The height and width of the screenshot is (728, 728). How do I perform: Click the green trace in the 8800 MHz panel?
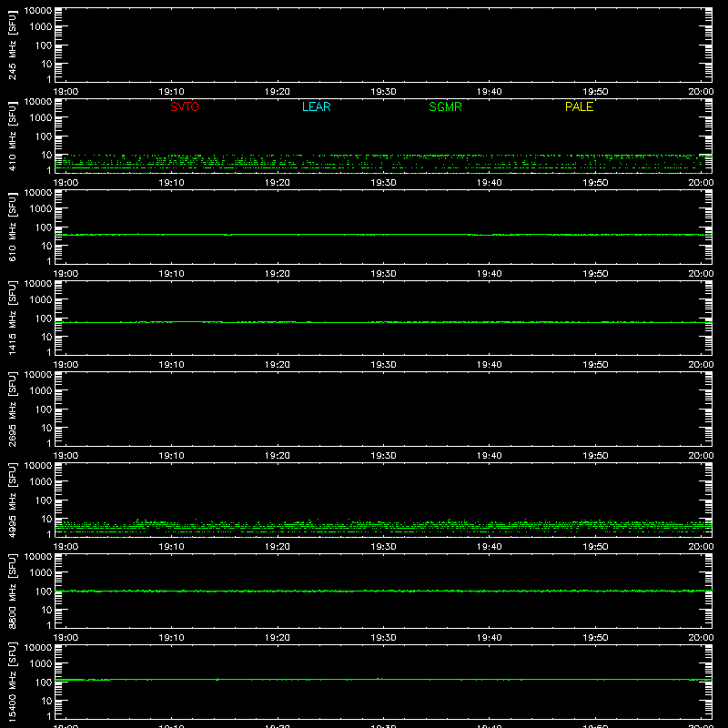click(383, 591)
